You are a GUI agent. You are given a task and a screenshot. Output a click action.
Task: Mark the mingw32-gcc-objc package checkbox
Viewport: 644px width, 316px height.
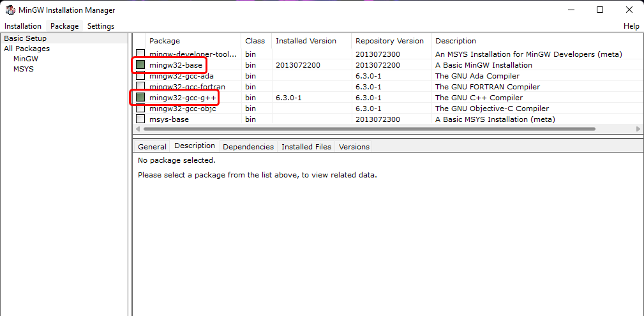coord(140,109)
